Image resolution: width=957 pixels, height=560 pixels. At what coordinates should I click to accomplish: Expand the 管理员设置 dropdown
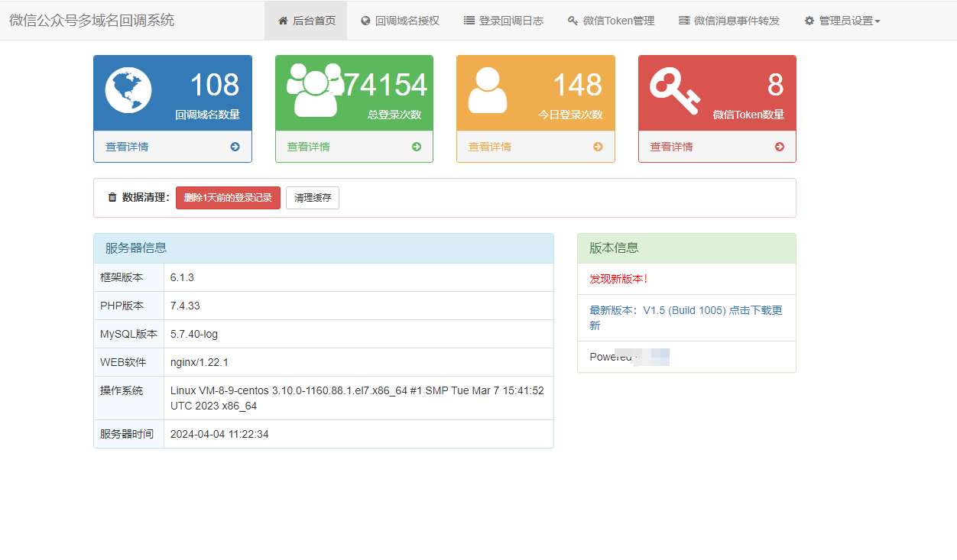842,21
